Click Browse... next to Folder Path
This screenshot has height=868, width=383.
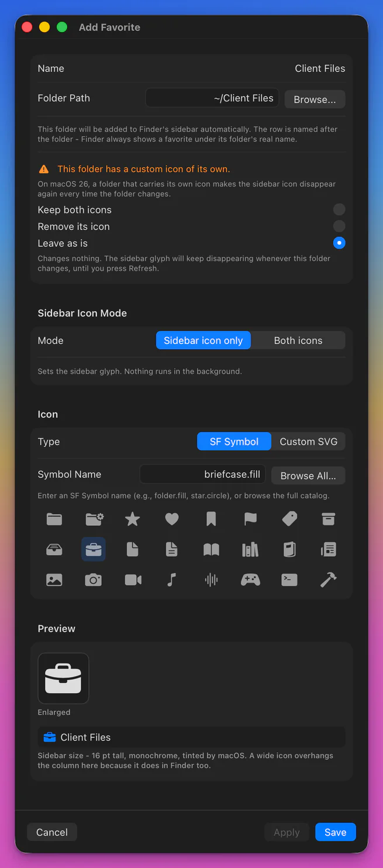tap(315, 99)
